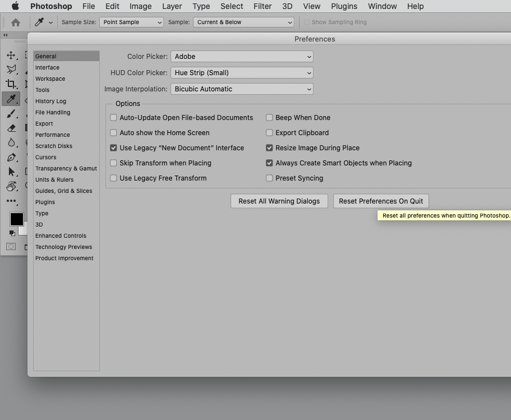
Task: Open the Photoshop application menu
Action: [x=51, y=6]
